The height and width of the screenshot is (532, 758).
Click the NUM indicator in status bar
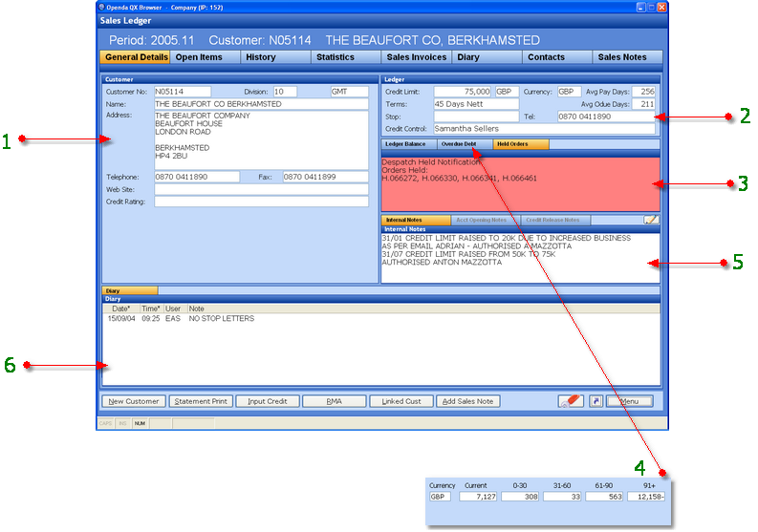pos(141,423)
